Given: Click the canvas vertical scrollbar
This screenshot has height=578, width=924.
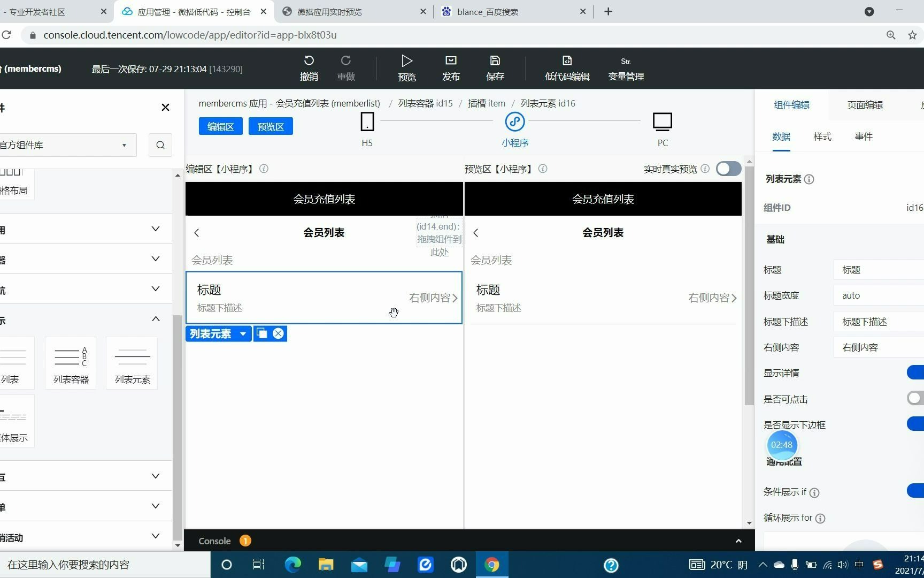Looking at the screenshot, I should [x=749, y=286].
